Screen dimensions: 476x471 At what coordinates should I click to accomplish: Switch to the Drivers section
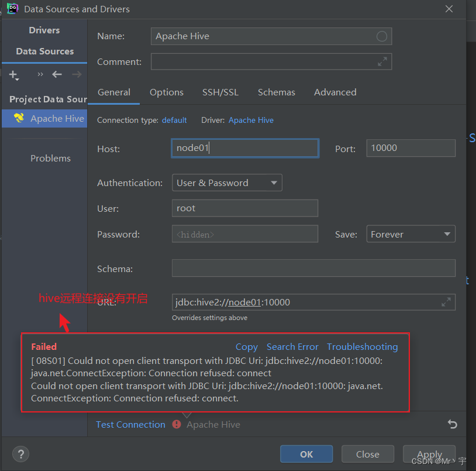click(x=44, y=30)
